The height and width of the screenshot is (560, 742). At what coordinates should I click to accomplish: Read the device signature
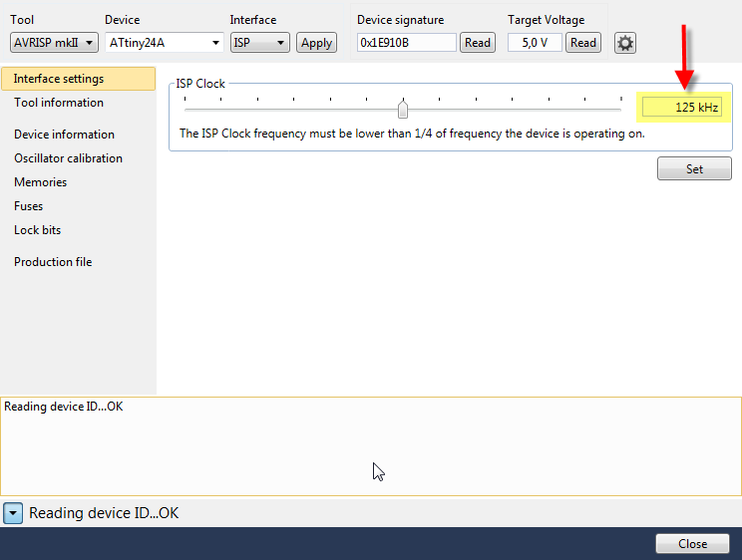[478, 43]
